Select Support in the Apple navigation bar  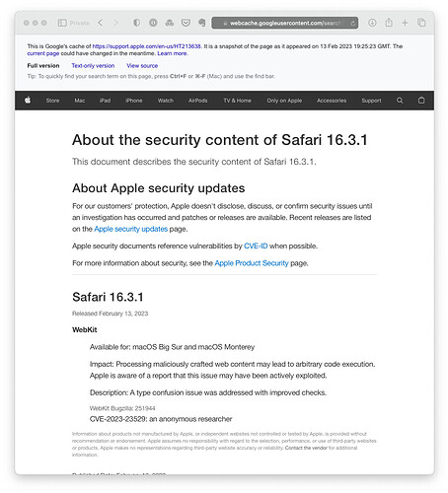tap(371, 101)
